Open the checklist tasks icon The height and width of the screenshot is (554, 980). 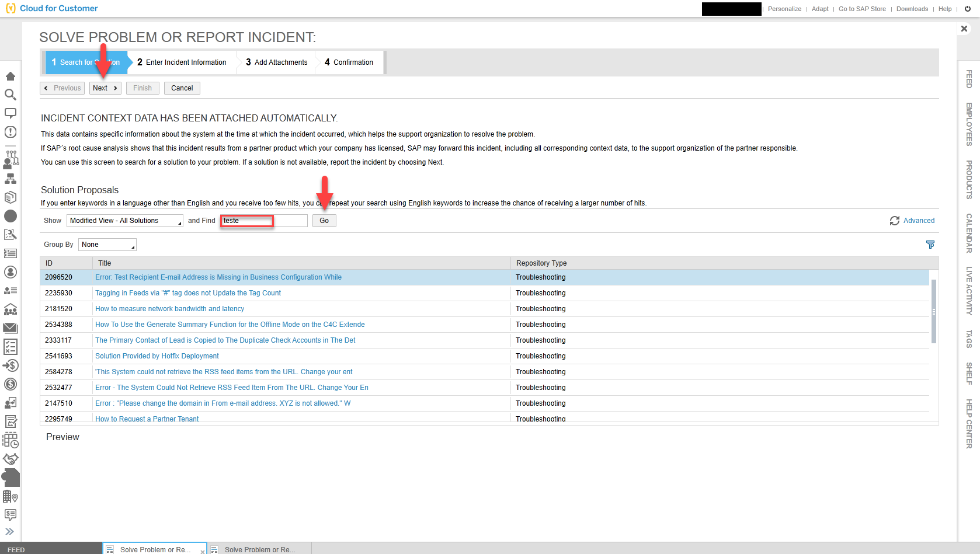pyautogui.click(x=11, y=347)
